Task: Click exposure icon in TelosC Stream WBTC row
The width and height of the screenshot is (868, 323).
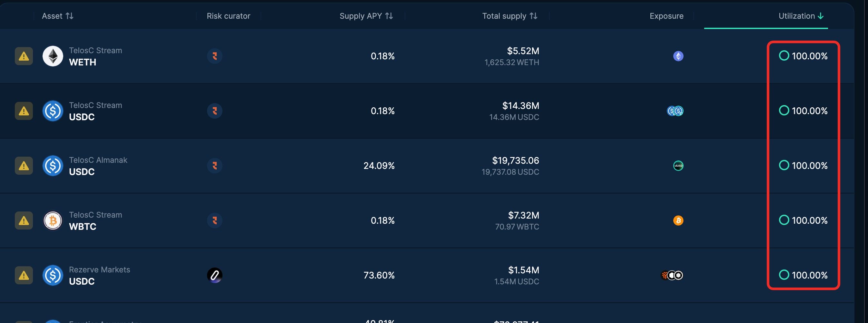Action: coord(678,220)
